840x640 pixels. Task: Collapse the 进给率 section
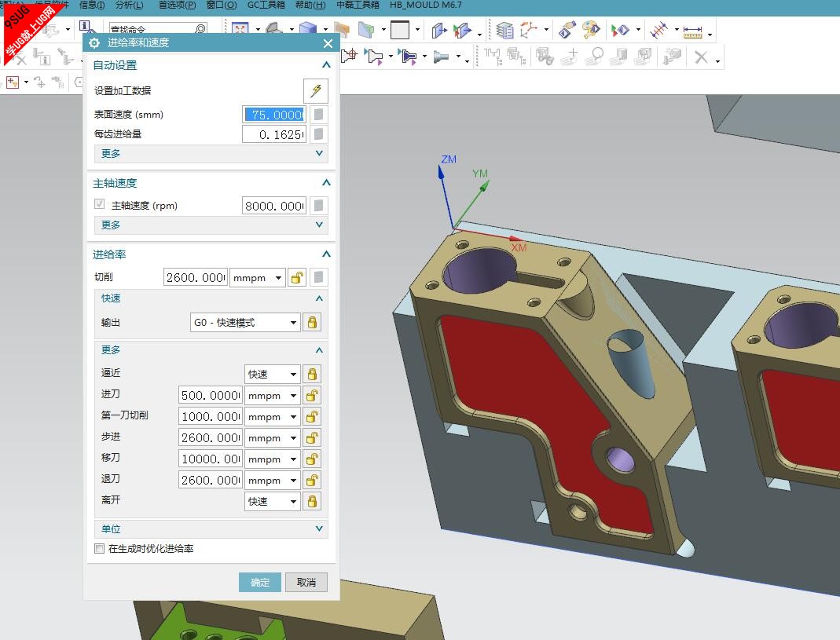pyautogui.click(x=326, y=254)
